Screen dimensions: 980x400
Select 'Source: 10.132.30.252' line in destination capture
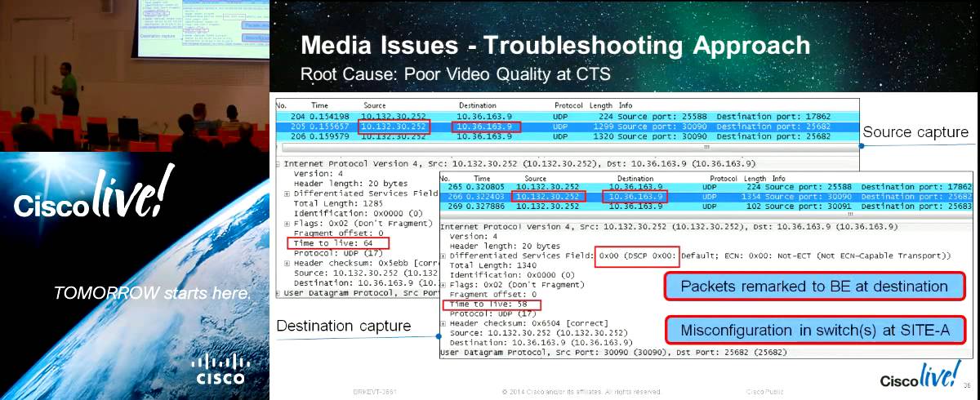(538, 333)
